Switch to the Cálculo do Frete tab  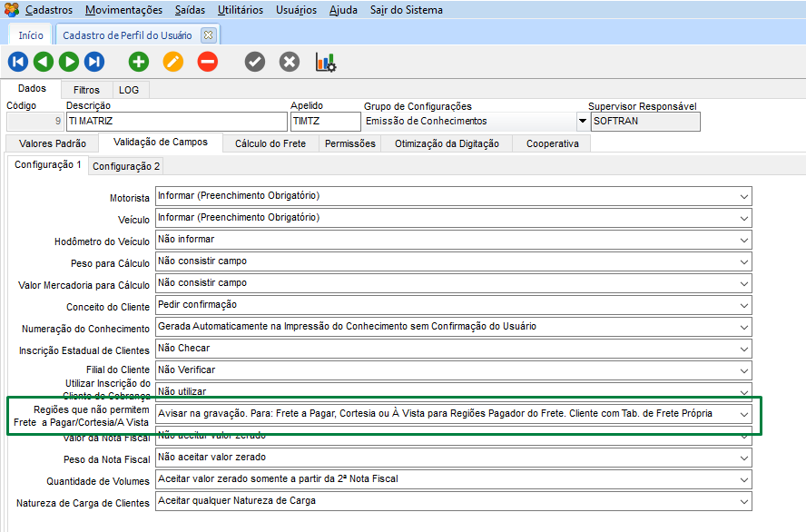click(270, 143)
